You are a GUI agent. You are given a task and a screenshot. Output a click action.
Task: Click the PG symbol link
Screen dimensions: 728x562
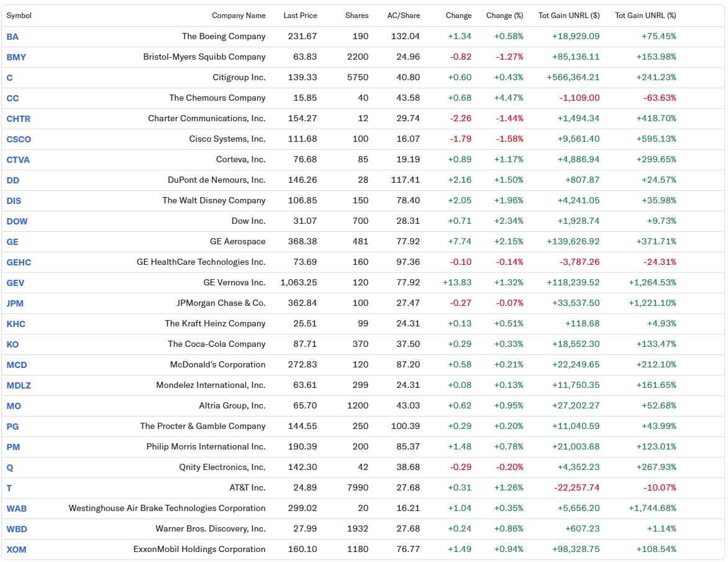(x=12, y=426)
